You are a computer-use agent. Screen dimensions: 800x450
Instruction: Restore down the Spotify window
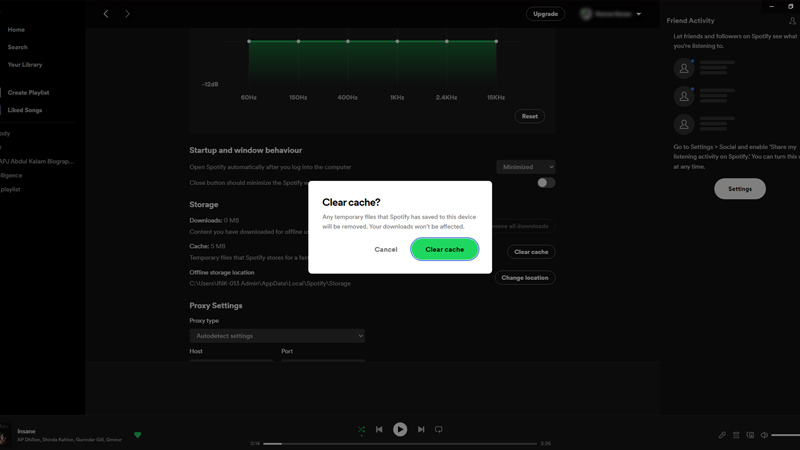[791, 7]
